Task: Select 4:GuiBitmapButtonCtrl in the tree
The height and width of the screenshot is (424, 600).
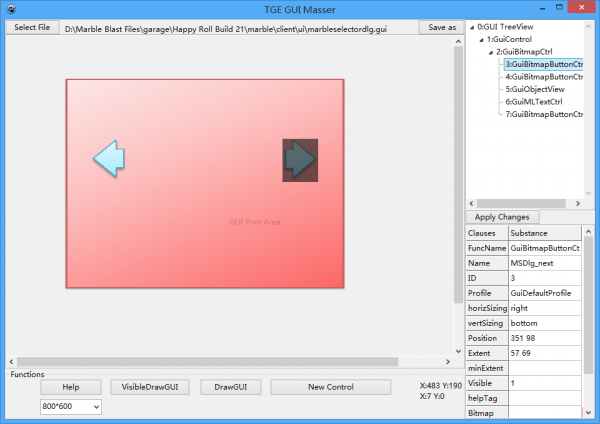Action: [543, 76]
